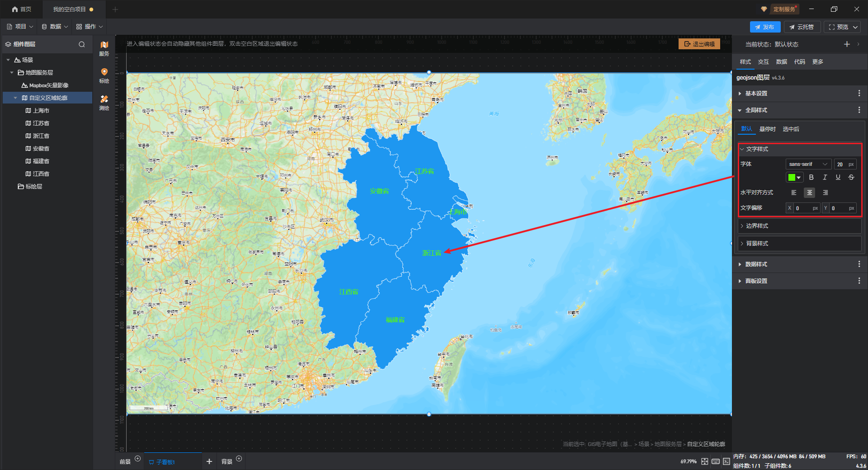
Task: Switch to the 交互 tab
Action: (x=764, y=62)
